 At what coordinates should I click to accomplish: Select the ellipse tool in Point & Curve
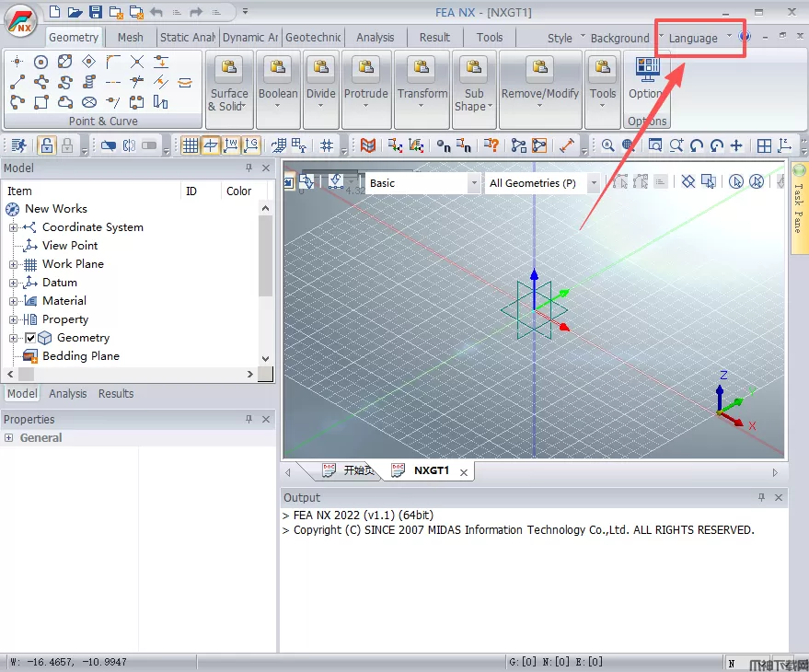point(89,102)
